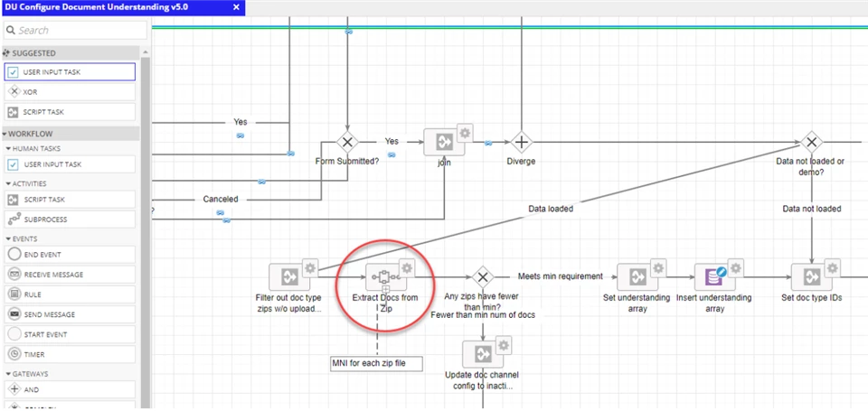Click the Data loaded connector label
The width and height of the screenshot is (868, 411).
click(x=551, y=209)
